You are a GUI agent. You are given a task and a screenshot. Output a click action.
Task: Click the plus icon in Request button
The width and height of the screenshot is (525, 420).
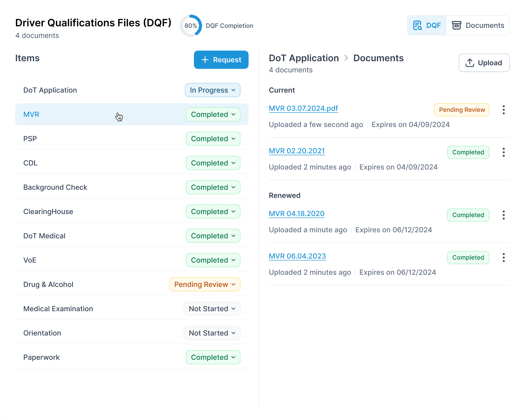tap(205, 60)
